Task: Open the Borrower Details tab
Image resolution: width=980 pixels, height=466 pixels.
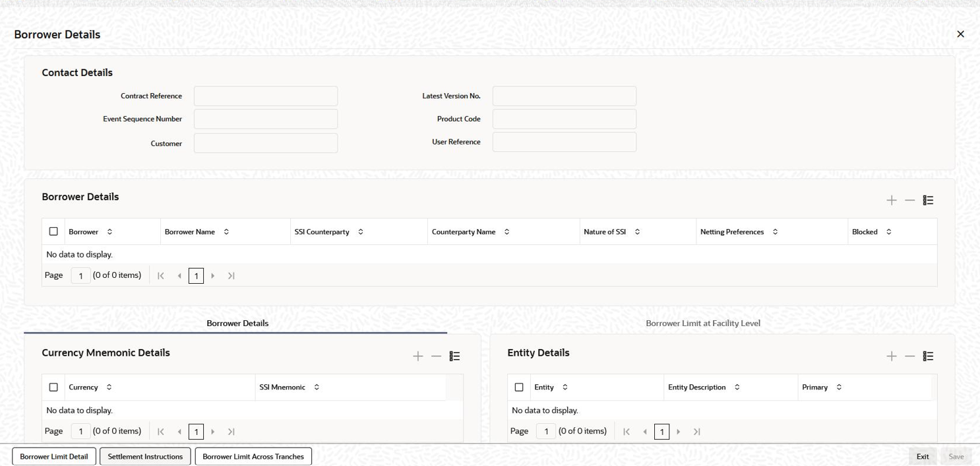Action: (x=237, y=323)
